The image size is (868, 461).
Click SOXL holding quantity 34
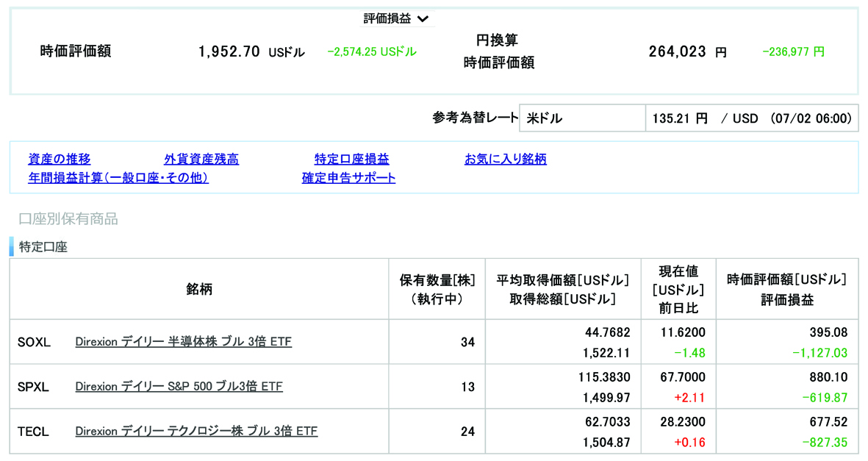[x=467, y=343]
